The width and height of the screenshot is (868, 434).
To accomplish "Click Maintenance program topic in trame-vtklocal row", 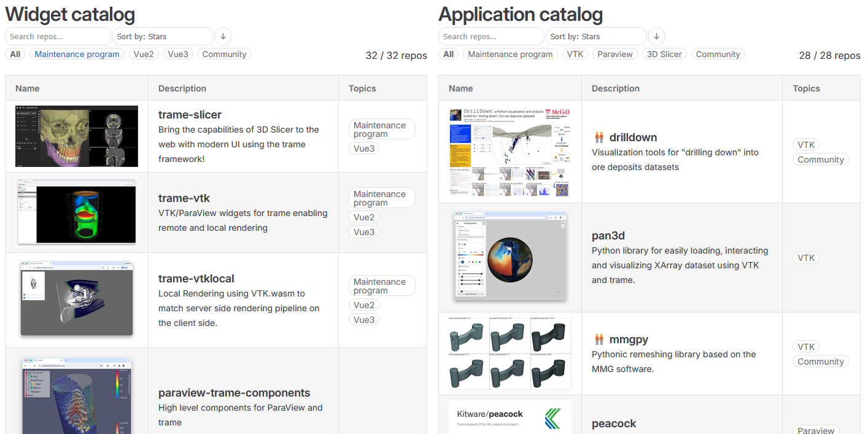I will point(382,286).
